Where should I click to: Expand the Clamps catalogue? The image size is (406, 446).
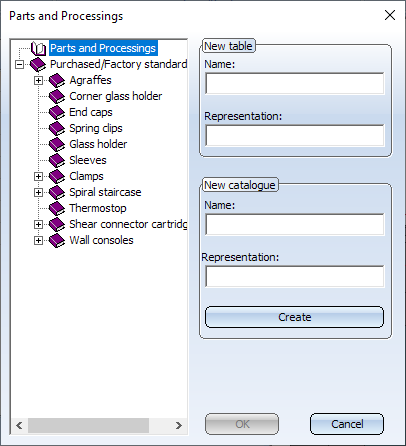pos(38,176)
